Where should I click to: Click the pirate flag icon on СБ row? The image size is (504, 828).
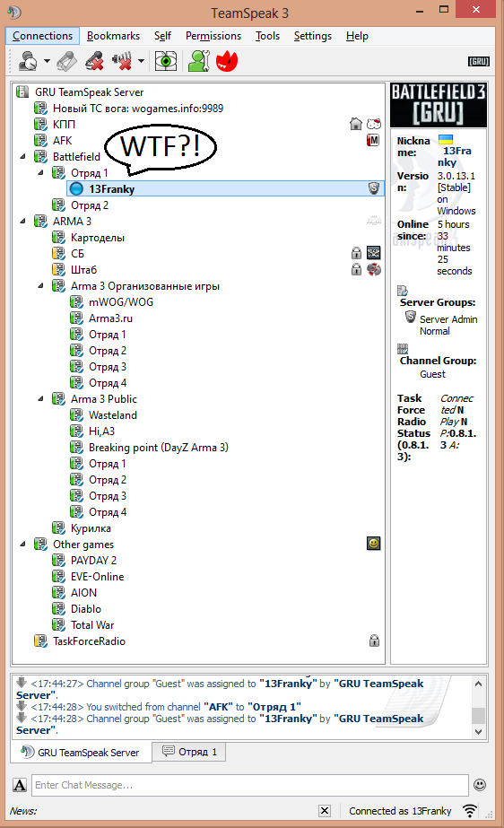374,254
